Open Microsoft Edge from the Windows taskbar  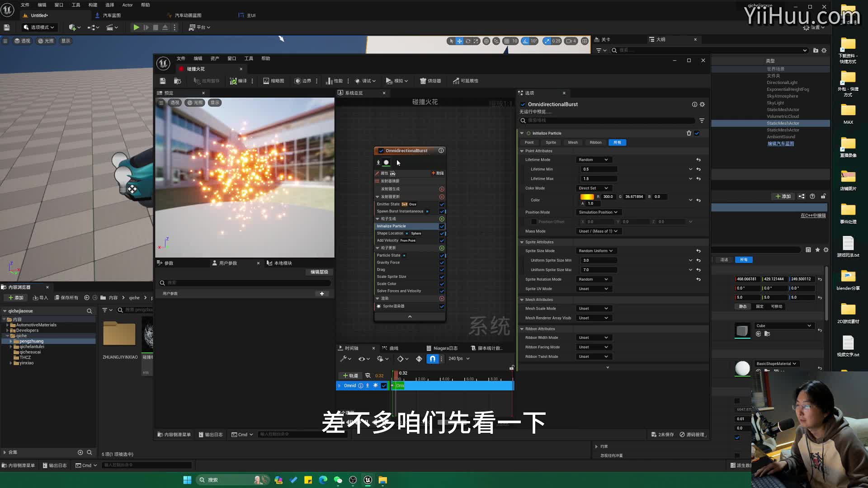tap(323, 480)
